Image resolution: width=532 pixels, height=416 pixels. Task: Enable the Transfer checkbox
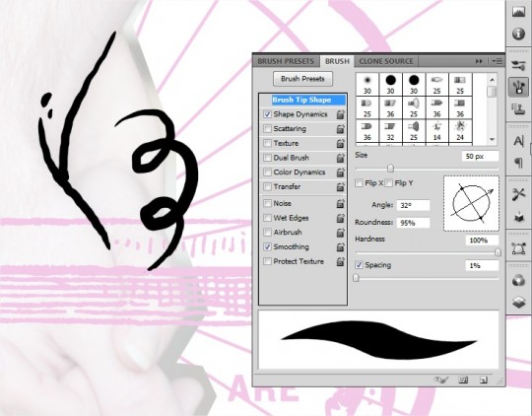(x=267, y=186)
